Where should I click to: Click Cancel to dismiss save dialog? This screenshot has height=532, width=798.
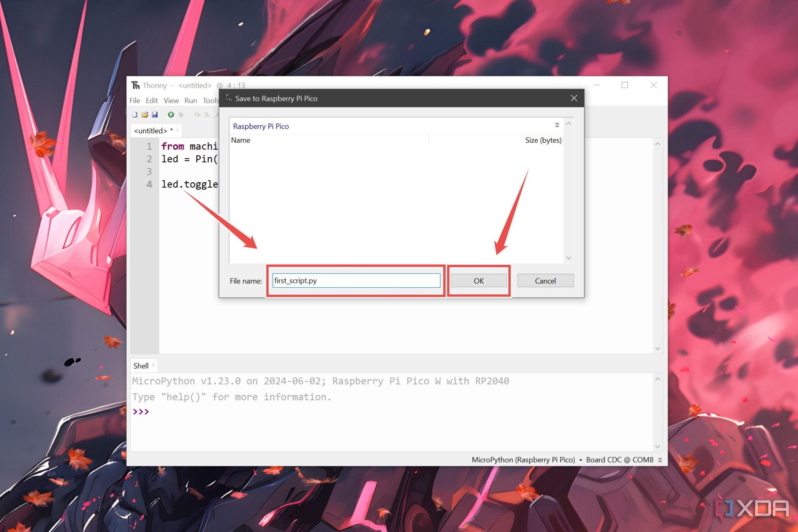point(545,280)
